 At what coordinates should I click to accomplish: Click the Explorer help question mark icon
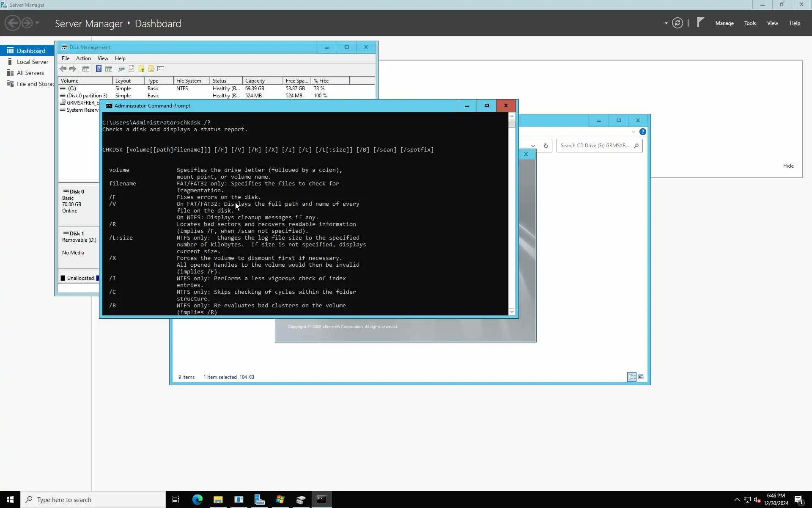[642, 132]
